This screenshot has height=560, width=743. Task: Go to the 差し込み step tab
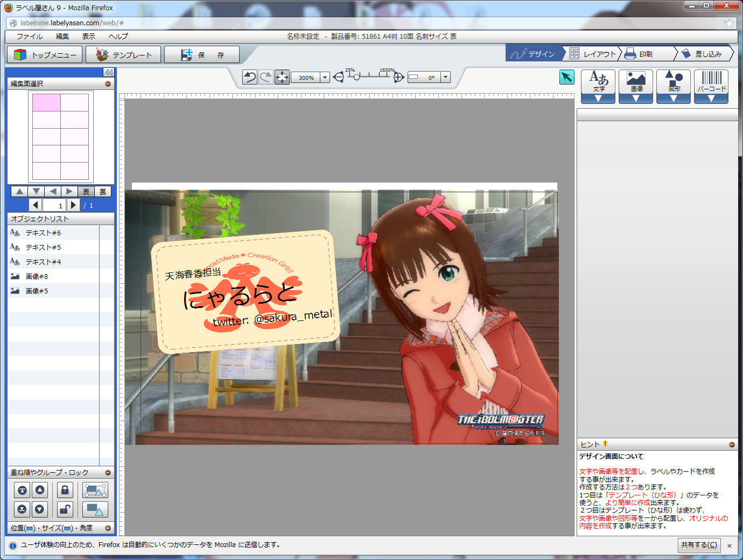point(705,54)
